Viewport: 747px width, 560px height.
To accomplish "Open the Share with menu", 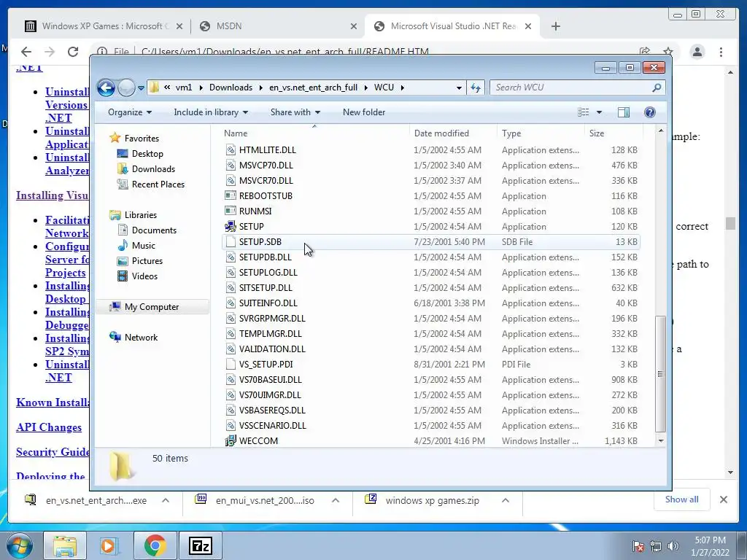I will [x=295, y=112].
